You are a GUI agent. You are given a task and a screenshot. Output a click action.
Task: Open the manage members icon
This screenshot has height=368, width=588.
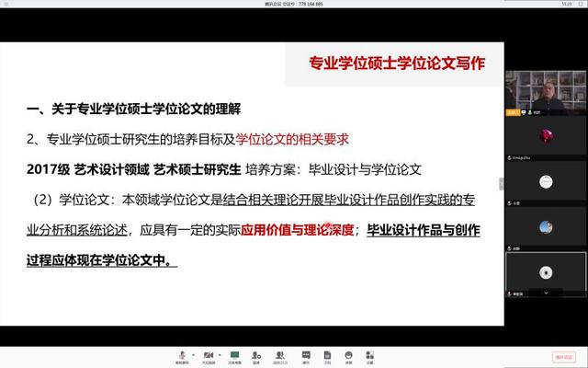coord(280,354)
